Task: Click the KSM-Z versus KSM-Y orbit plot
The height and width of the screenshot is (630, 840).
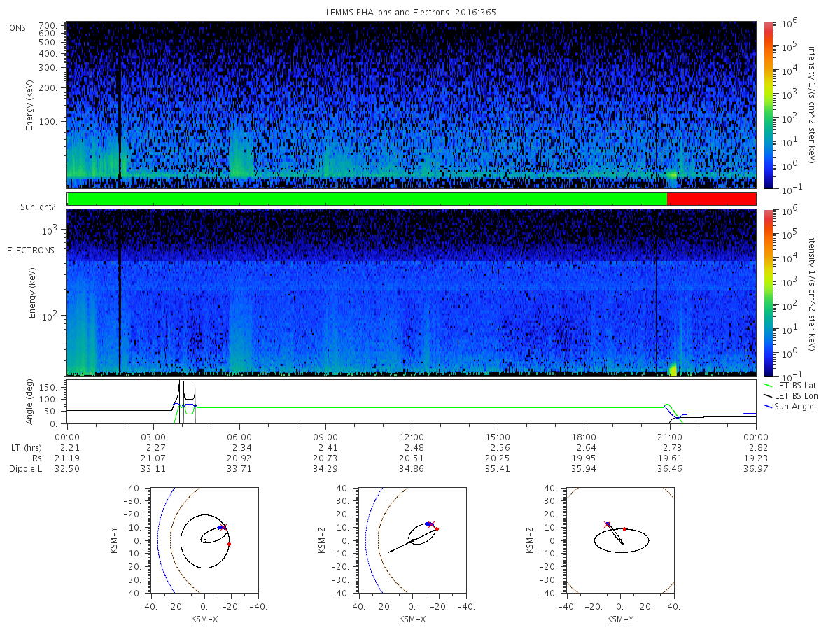Action: coord(620,540)
